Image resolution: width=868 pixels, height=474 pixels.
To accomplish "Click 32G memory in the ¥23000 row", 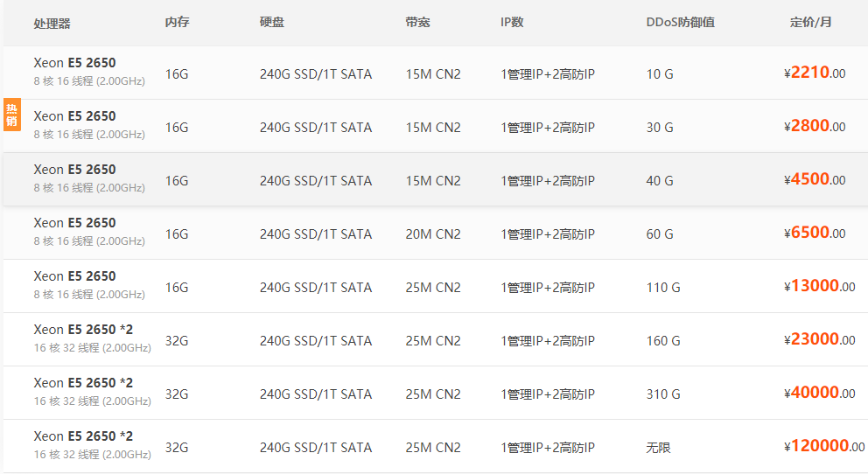I will click(177, 341).
